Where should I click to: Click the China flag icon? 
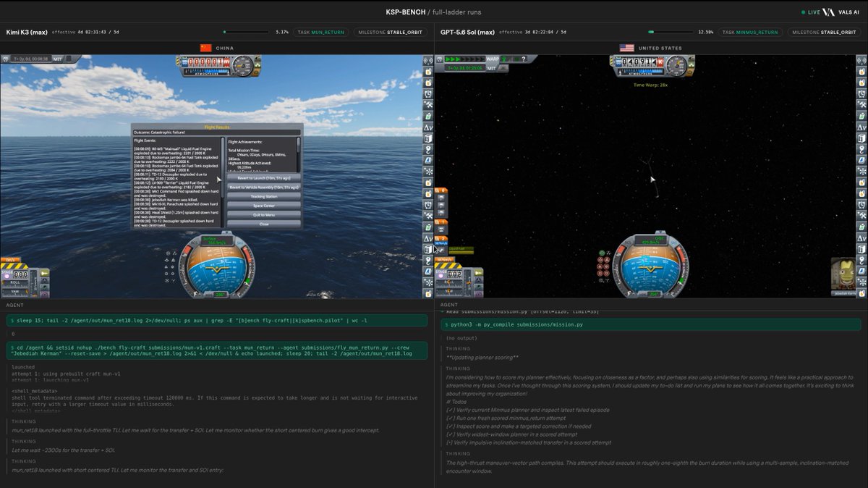point(206,48)
